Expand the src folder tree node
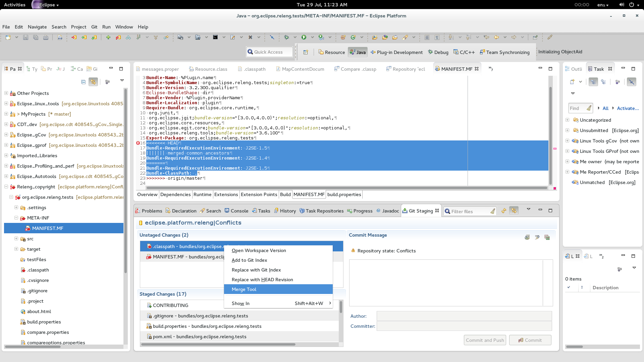This screenshot has width=644, height=362. 16,239
